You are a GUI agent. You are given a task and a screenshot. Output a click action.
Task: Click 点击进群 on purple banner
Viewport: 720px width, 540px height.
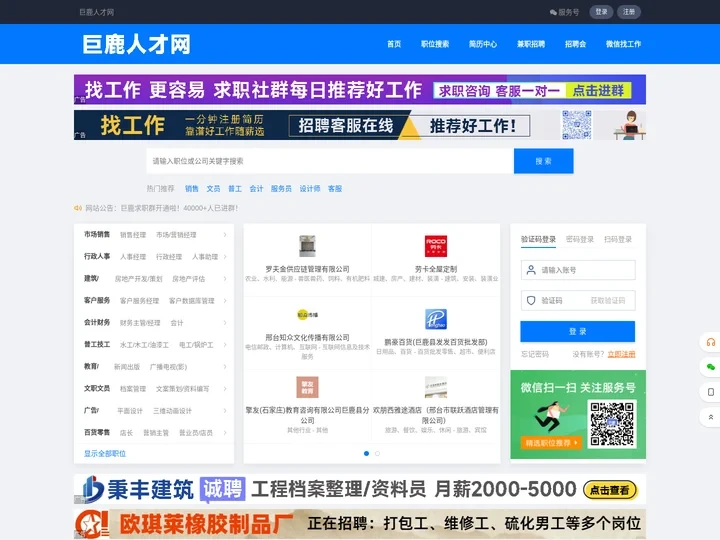click(598, 90)
